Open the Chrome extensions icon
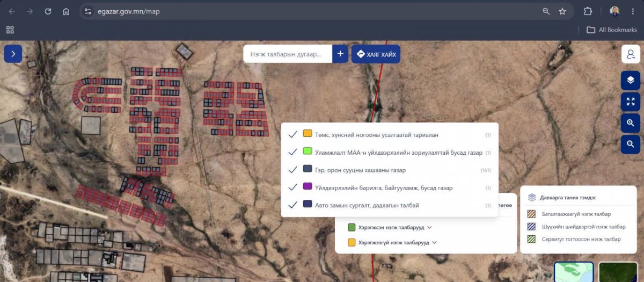The height and width of the screenshot is (282, 644). click(x=588, y=11)
